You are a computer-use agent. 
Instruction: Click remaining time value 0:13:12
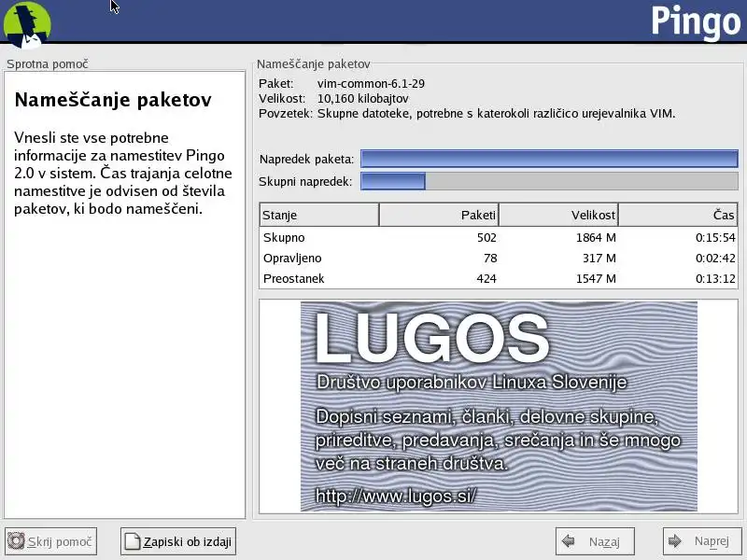click(715, 278)
